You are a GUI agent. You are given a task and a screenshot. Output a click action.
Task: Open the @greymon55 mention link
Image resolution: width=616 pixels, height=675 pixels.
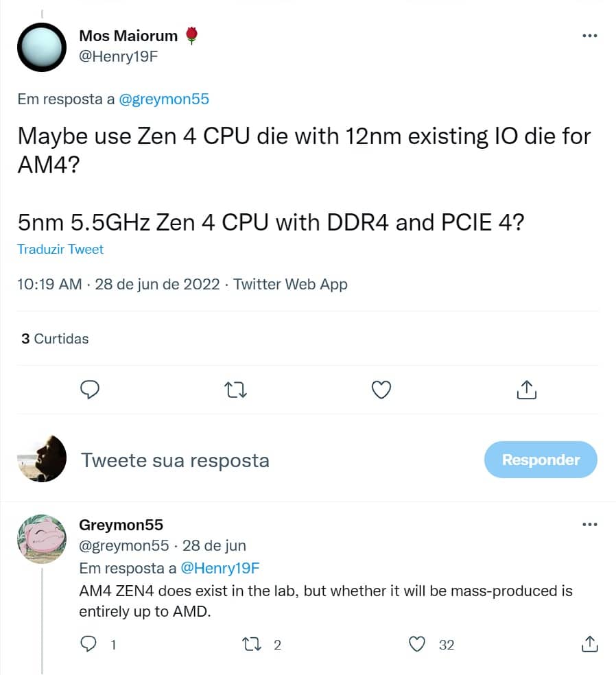point(163,99)
